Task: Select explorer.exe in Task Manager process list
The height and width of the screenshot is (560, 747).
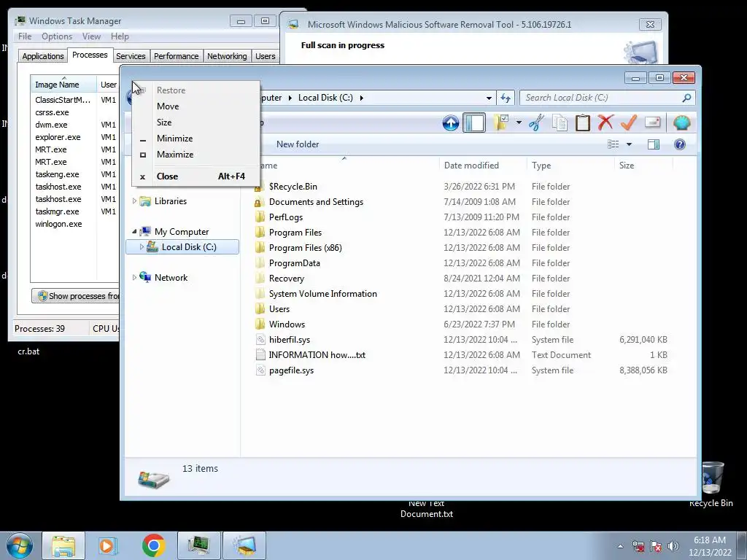Action: point(58,137)
